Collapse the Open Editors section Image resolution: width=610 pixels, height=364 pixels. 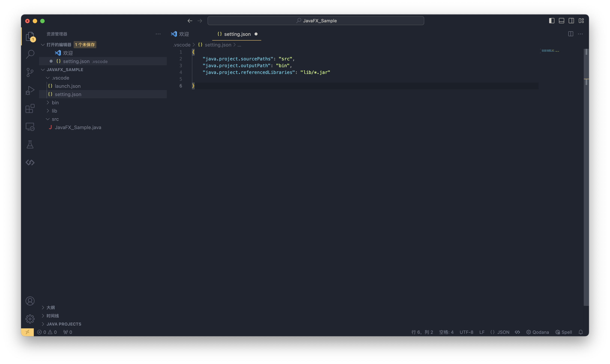pyautogui.click(x=43, y=45)
